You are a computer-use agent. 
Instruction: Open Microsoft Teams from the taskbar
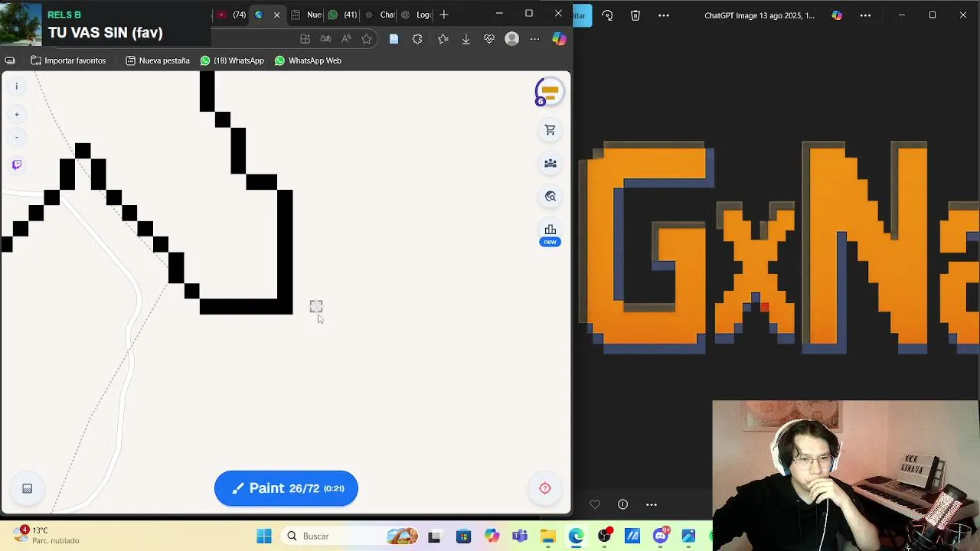[520, 536]
